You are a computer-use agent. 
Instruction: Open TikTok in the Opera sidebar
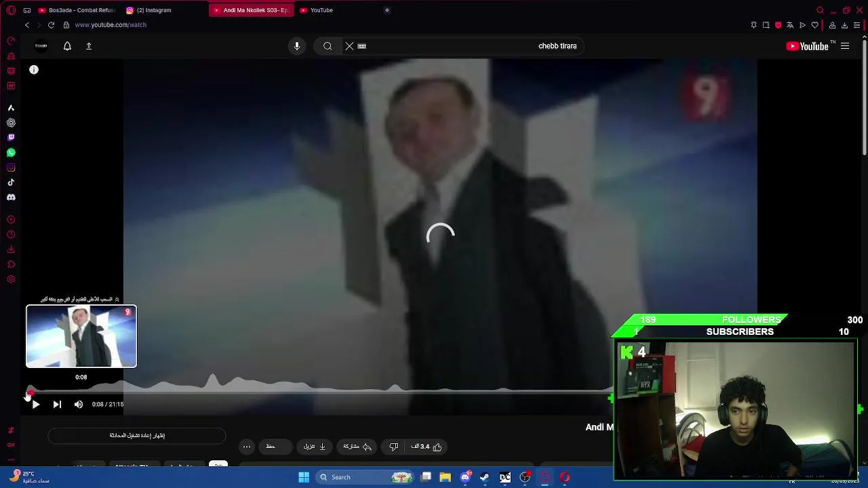point(11,182)
